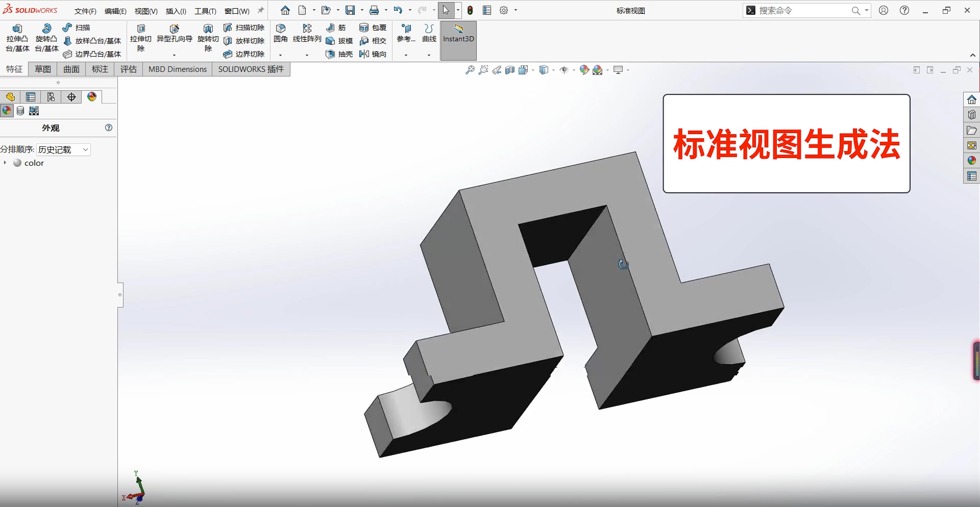Click the Rebuild traffic light icon
Viewport: 980px width, 507px height.
[471, 10]
